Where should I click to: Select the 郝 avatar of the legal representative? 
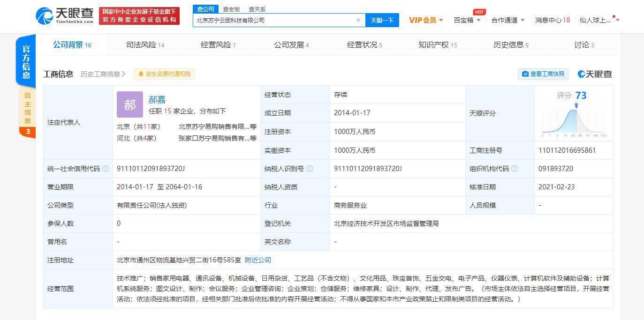coord(130,104)
